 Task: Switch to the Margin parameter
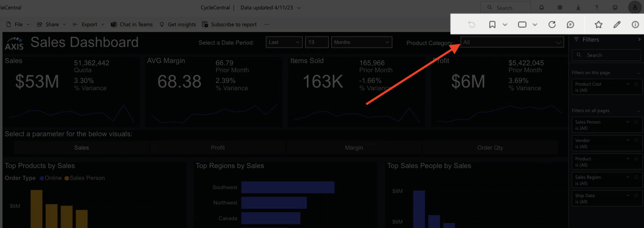point(354,147)
